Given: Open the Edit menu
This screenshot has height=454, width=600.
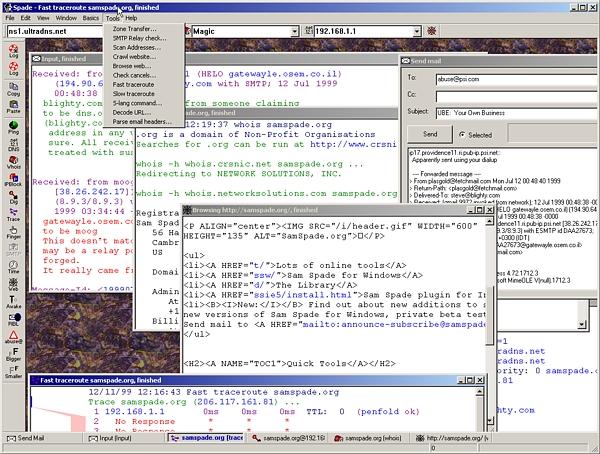Looking at the screenshot, I should coord(26,18).
